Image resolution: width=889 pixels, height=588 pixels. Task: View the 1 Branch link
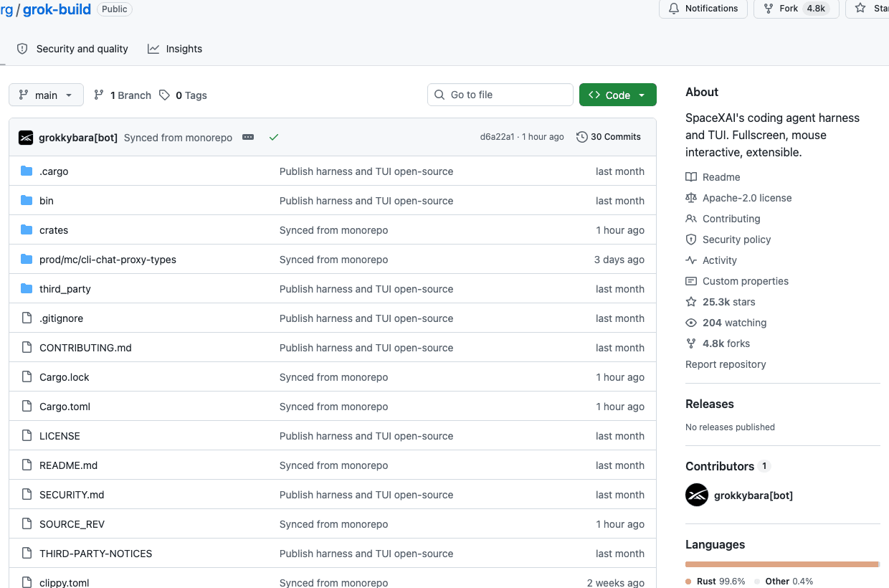point(123,95)
